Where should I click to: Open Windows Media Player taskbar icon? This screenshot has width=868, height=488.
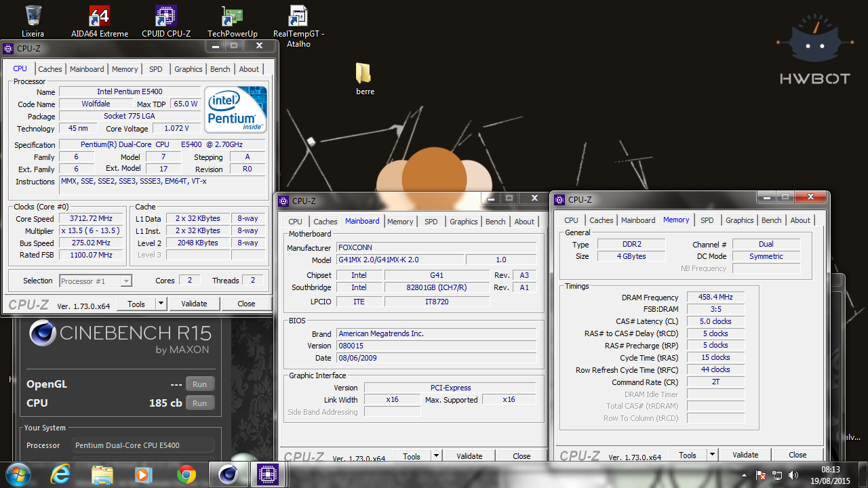click(144, 474)
